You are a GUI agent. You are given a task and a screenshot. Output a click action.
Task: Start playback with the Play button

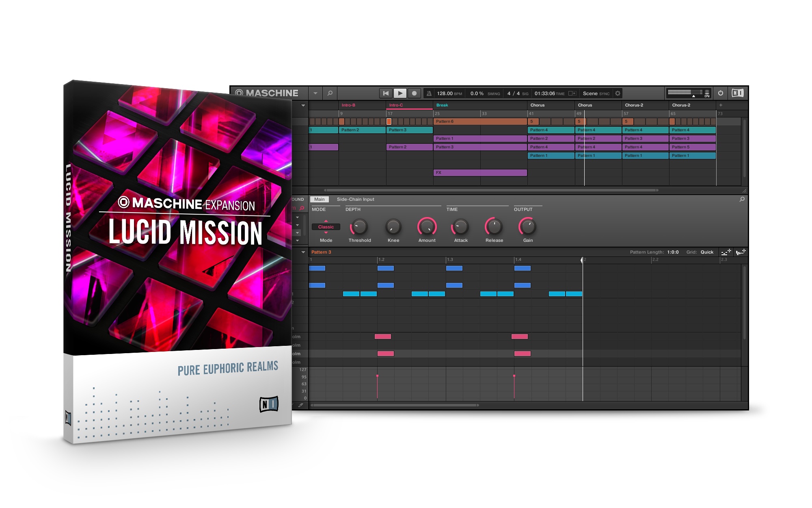click(400, 93)
